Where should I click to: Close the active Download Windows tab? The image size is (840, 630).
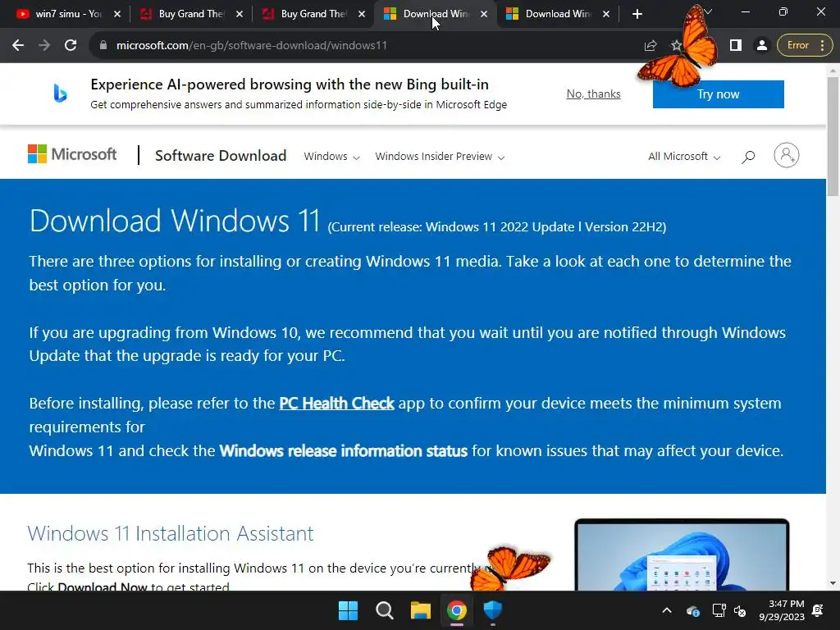click(x=484, y=15)
